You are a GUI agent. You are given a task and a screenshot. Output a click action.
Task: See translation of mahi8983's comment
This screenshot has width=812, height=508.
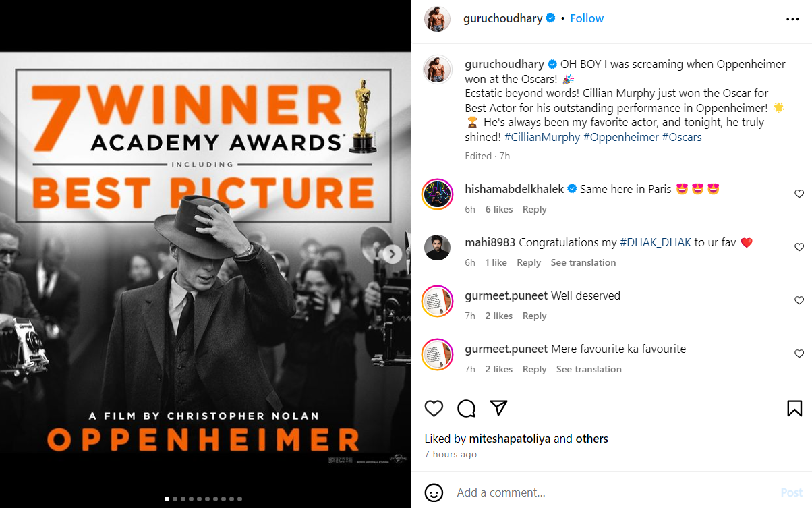click(x=583, y=263)
